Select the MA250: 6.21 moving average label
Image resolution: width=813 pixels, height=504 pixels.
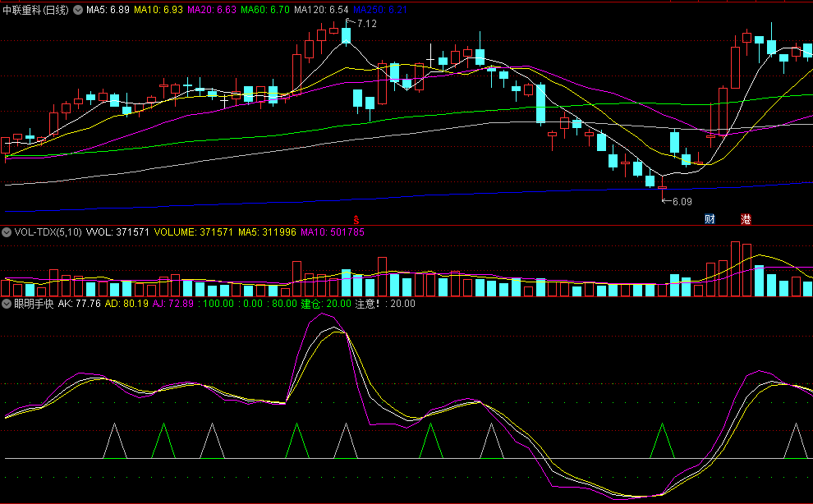[380, 10]
